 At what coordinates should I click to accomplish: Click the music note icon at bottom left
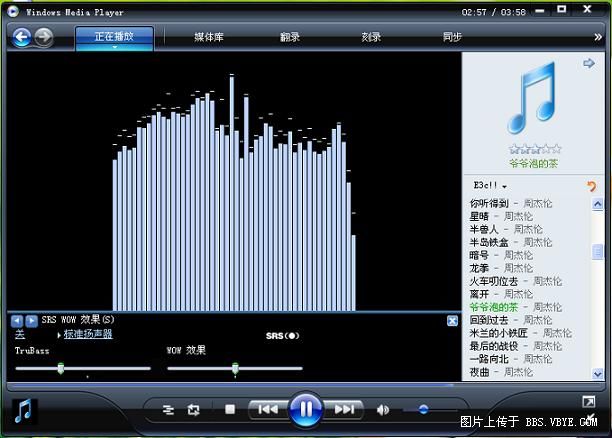(x=23, y=411)
